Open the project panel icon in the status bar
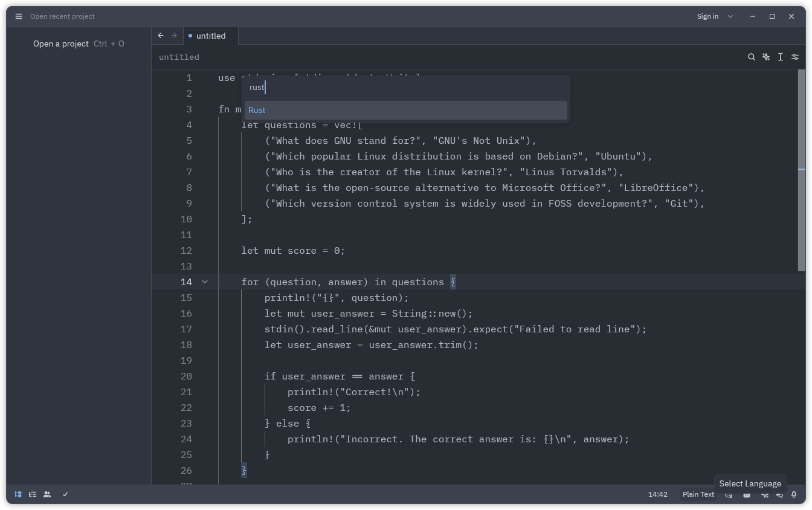 18,494
